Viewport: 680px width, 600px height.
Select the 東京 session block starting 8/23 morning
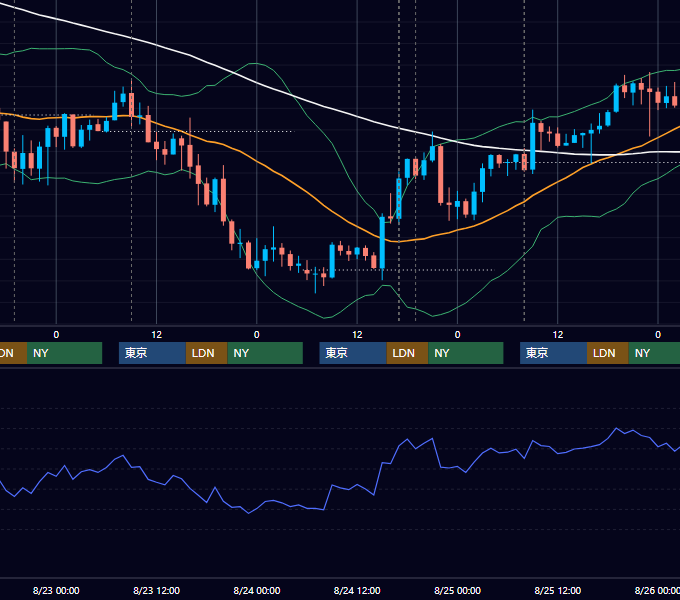(152, 353)
